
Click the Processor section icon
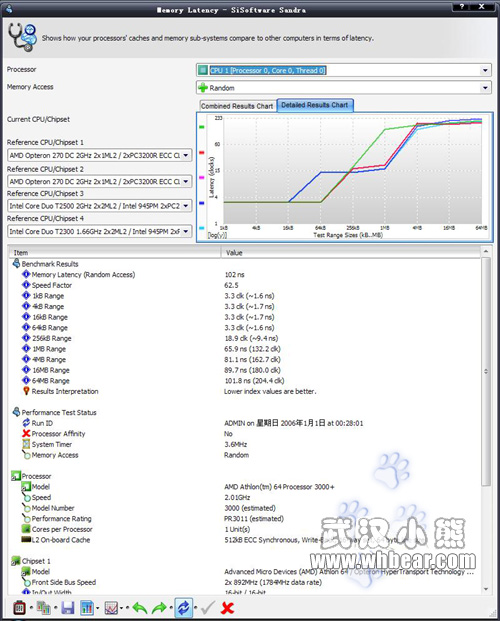pyautogui.click(x=16, y=476)
